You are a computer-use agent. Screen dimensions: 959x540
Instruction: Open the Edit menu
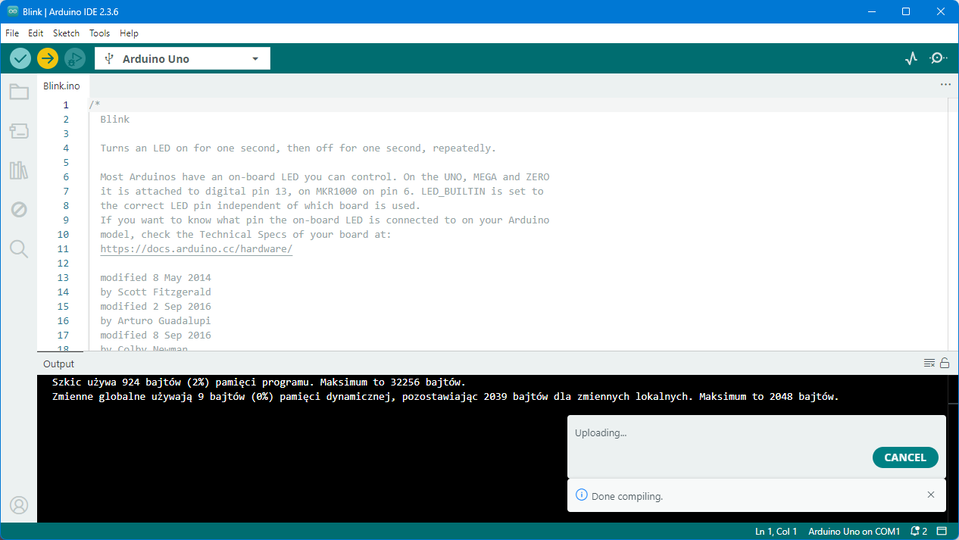35,33
